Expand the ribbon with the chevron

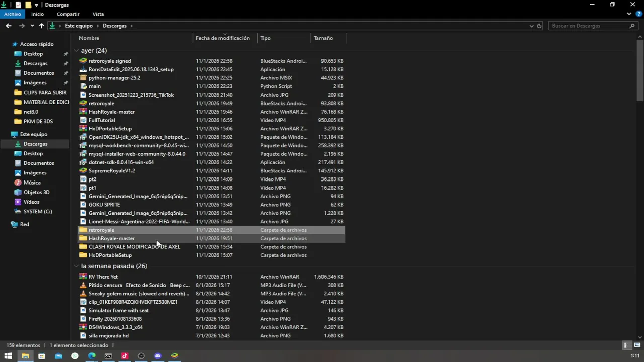point(629,14)
